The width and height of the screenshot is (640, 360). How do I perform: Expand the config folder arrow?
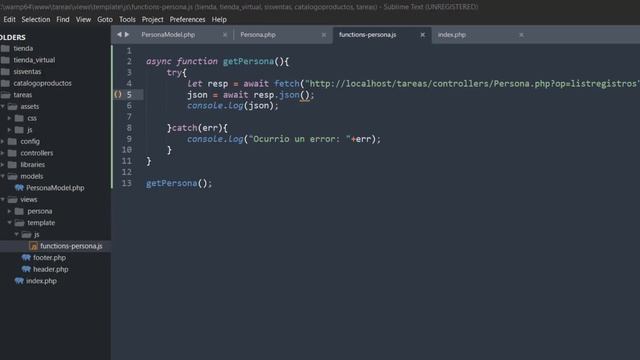tap(2, 142)
